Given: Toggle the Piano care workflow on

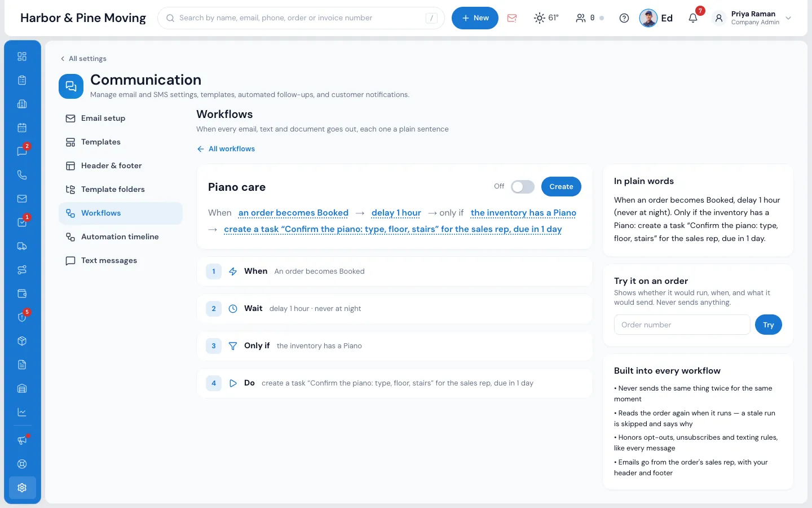Looking at the screenshot, I should 523,187.
